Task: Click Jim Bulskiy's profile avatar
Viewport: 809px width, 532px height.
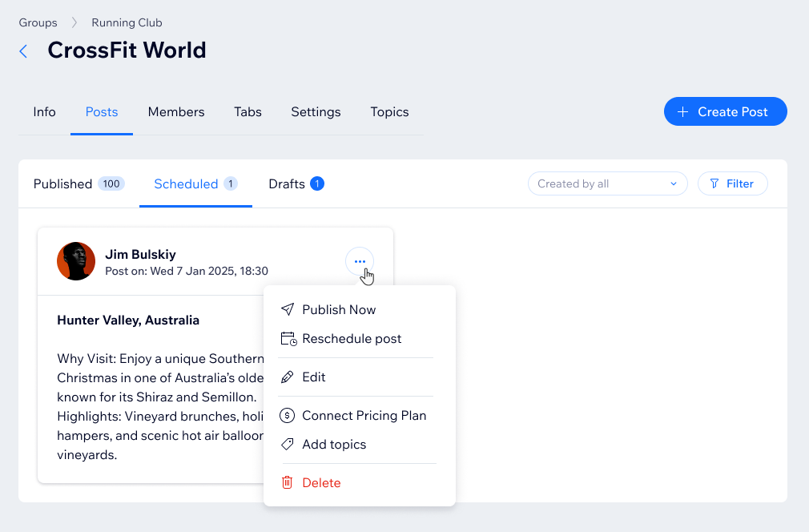Action: pos(76,261)
